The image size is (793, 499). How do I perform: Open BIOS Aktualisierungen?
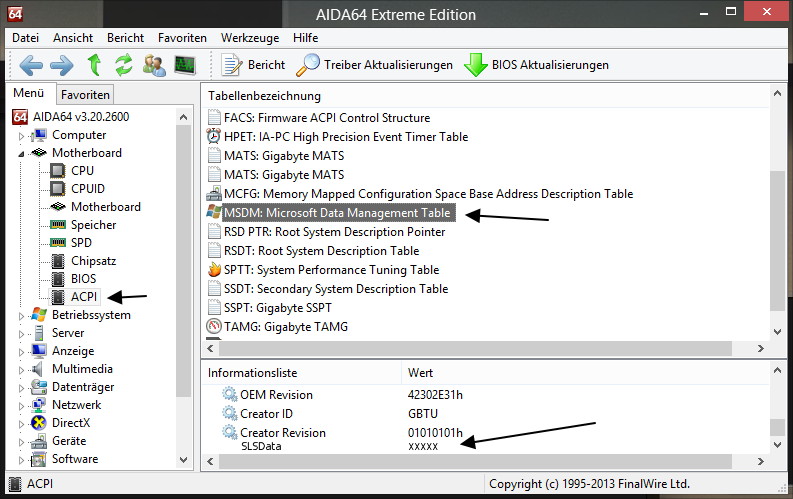click(x=537, y=65)
